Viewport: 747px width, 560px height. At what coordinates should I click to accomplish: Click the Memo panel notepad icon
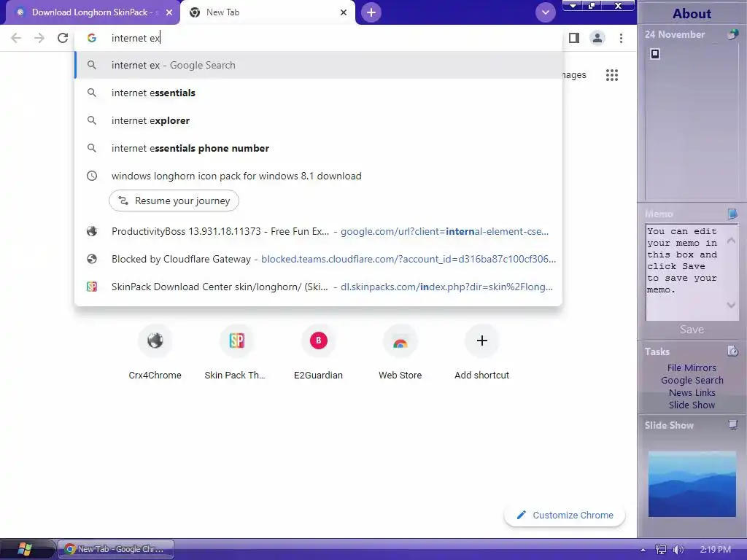732,214
